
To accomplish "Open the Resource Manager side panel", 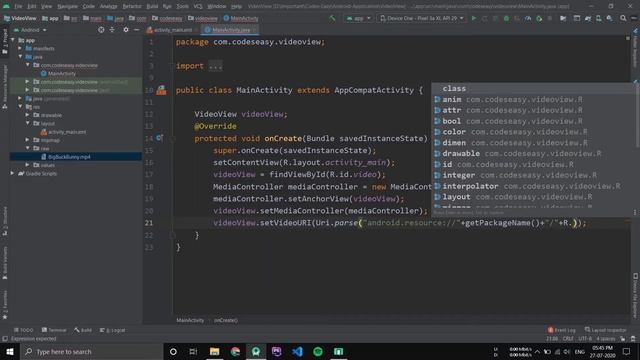I will click(x=4, y=87).
